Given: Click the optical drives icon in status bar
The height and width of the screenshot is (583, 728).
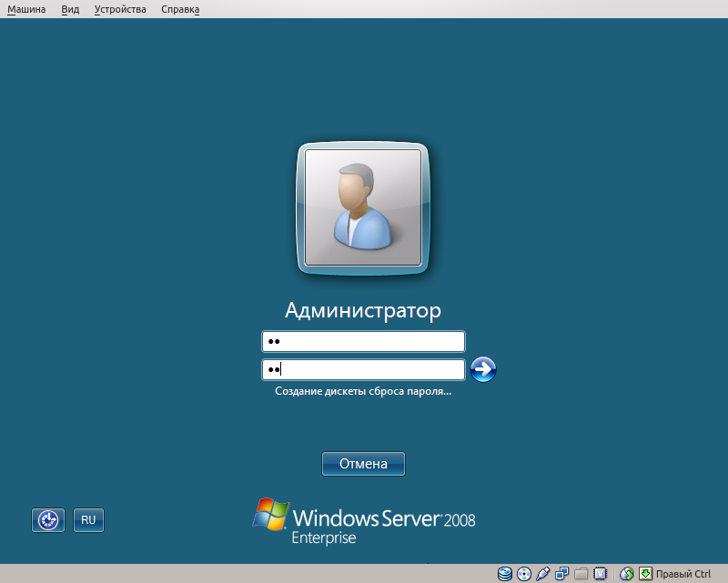Looking at the screenshot, I should [x=524, y=574].
